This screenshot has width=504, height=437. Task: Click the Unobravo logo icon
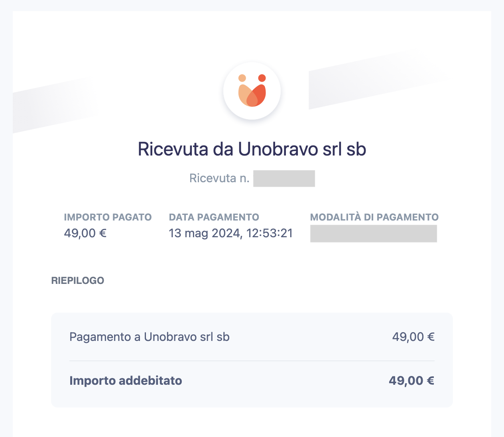tap(252, 91)
